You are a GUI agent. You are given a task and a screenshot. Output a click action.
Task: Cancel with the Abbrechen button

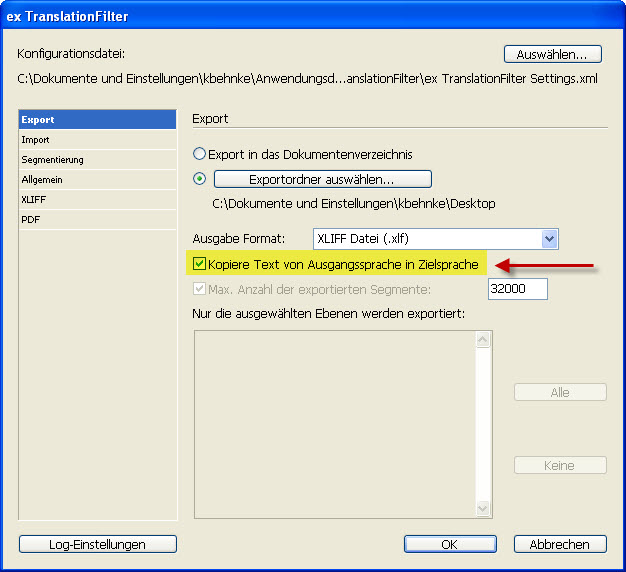coord(560,544)
